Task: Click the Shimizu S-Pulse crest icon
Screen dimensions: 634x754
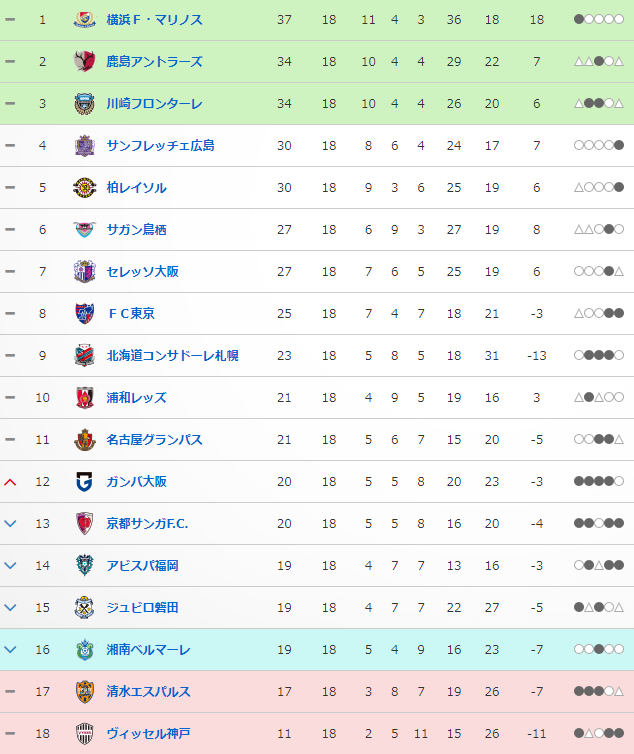Action: click(84, 691)
